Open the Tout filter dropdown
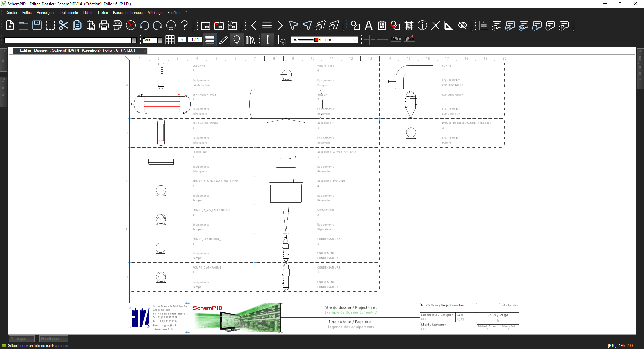 [x=160, y=40]
